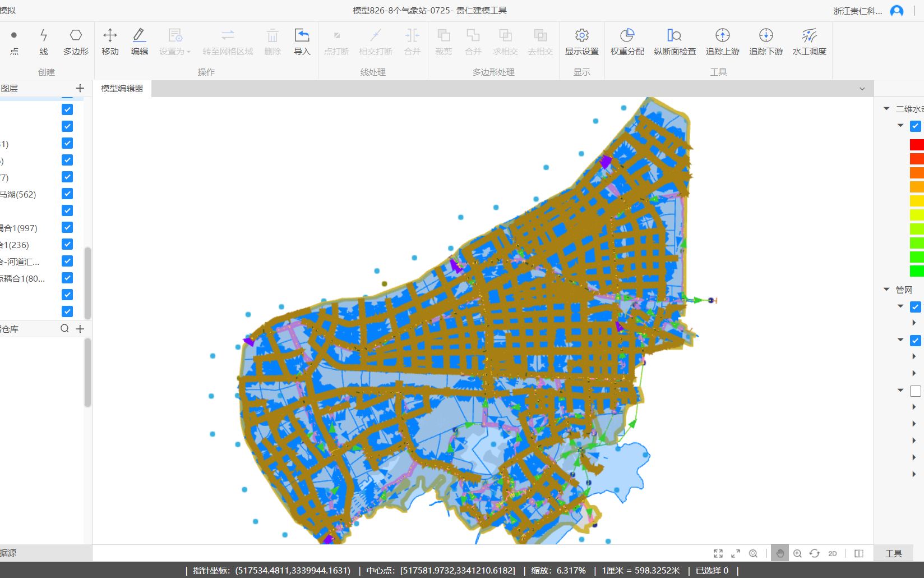Open the tab list chevron dropdown
Viewport: 924px width, 578px height.
862,89
